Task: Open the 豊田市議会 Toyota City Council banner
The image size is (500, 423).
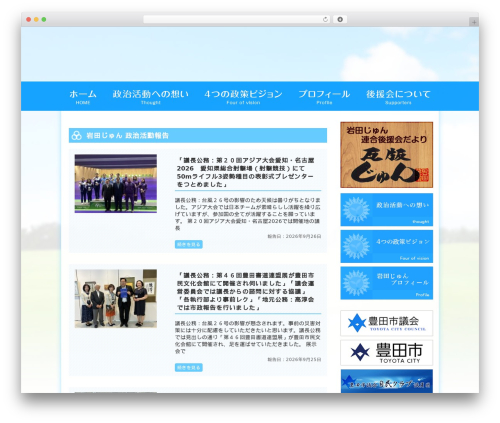Action: [387, 323]
